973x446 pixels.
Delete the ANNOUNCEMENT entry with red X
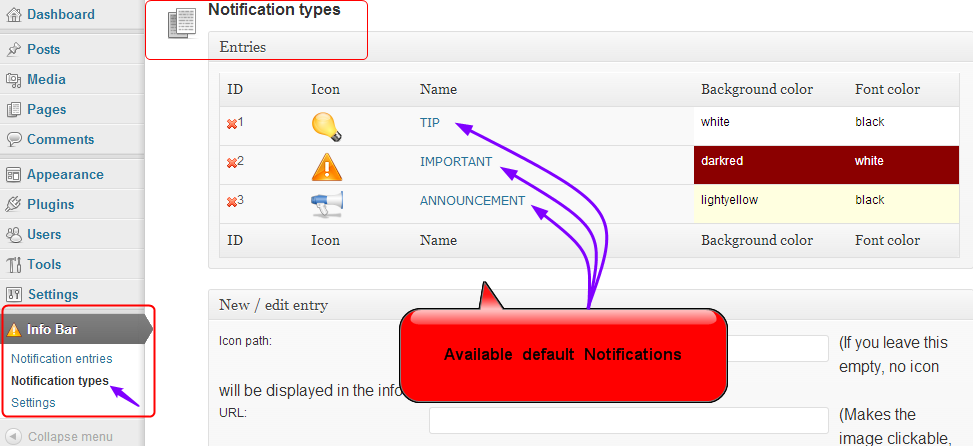232,202
